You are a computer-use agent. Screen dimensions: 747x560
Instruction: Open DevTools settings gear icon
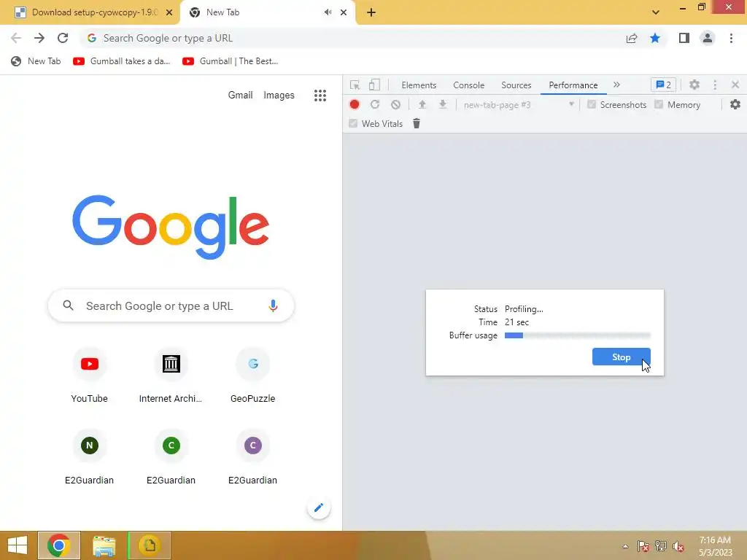tap(694, 85)
